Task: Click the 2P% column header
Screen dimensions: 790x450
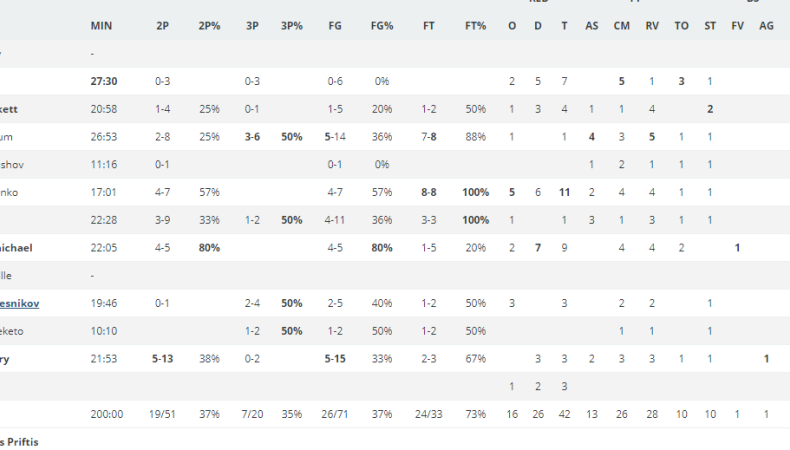Action: pyautogui.click(x=209, y=26)
